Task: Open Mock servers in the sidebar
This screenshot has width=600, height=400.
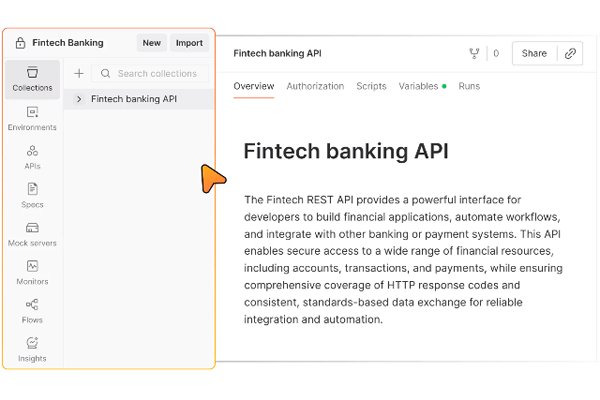Action: [33, 234]
